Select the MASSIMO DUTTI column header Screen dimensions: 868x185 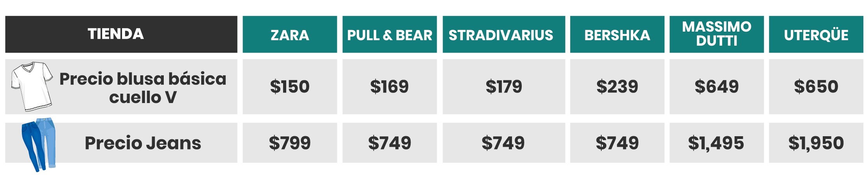point(717,34)
